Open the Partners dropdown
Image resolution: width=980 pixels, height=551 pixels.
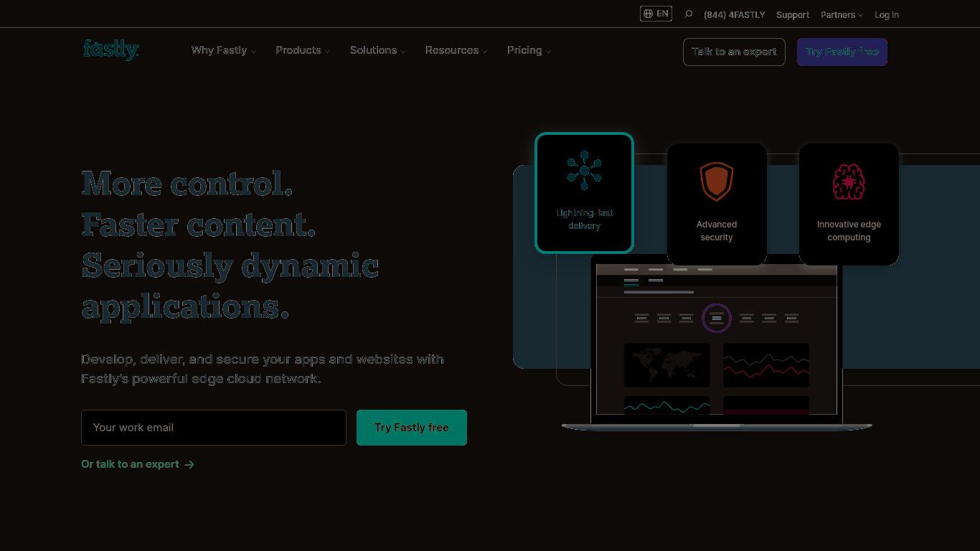coord(842,14)
